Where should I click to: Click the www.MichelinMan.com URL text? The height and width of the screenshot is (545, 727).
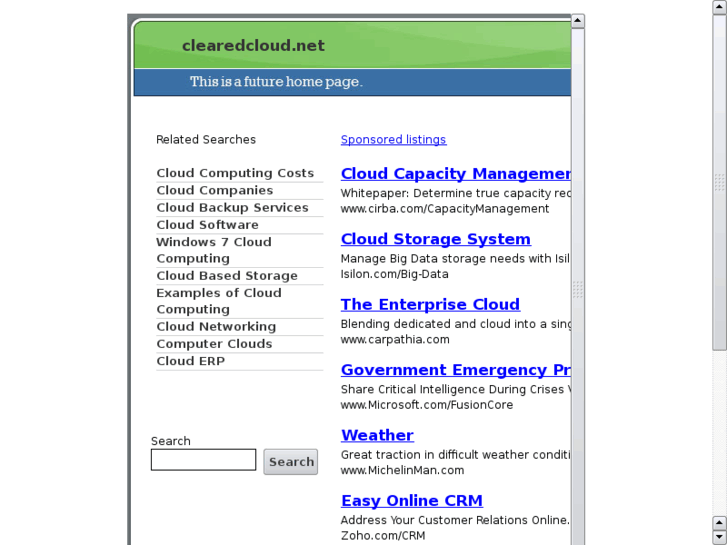pyautogui.click(x=402, y=470)
